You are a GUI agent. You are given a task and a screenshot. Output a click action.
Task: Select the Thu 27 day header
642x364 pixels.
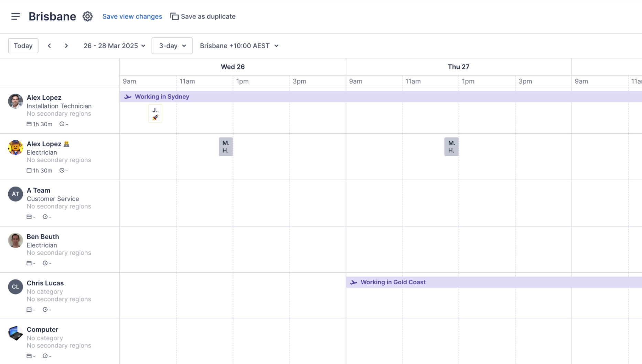point(458,67)
